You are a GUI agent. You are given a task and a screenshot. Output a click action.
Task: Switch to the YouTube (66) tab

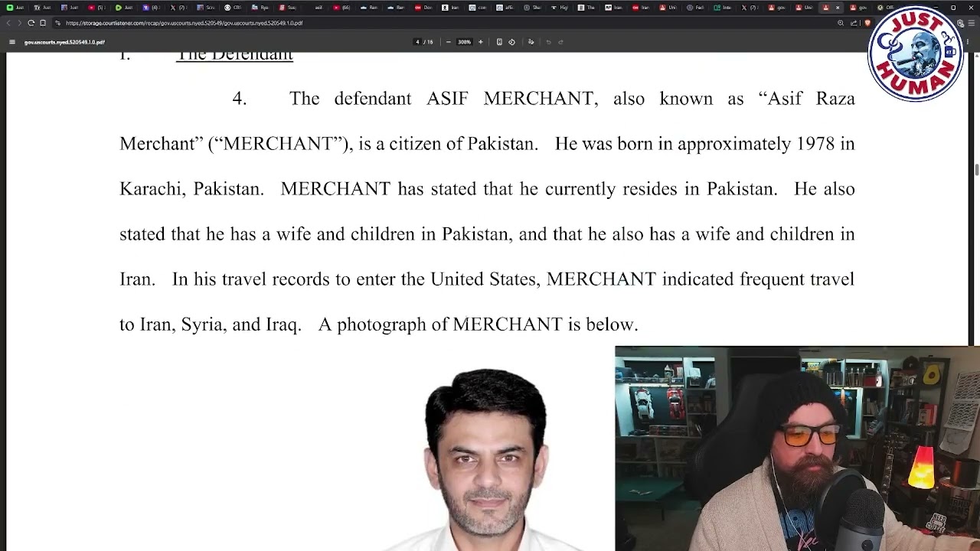(342, 8)
